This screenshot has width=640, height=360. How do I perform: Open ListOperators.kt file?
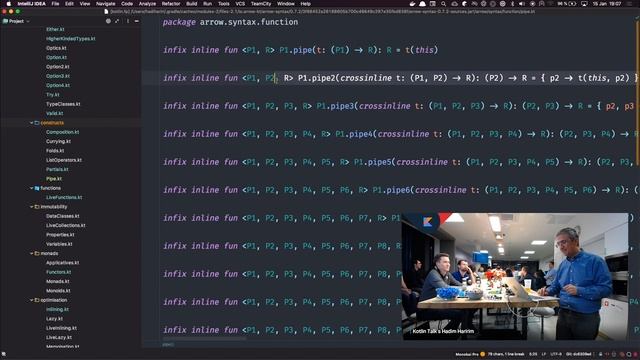coord(64,160)
